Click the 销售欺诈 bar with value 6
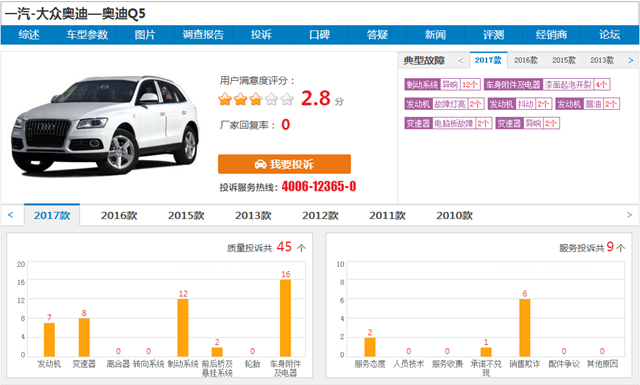 [x=525, y=327]
